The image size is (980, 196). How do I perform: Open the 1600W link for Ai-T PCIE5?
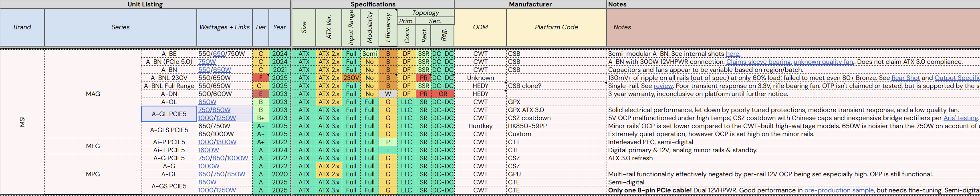209,150
